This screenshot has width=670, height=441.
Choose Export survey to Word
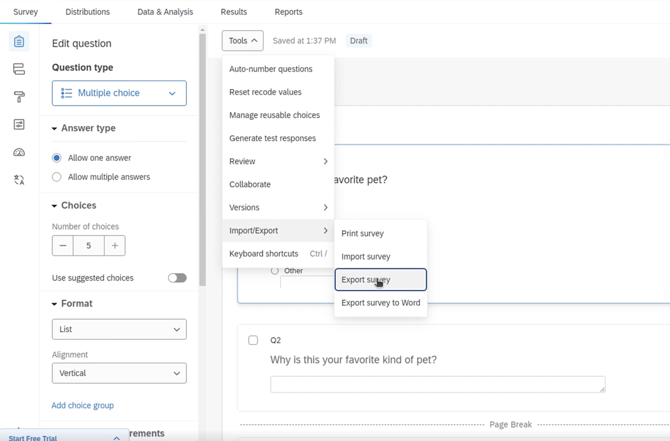click(x=381, y=303)
